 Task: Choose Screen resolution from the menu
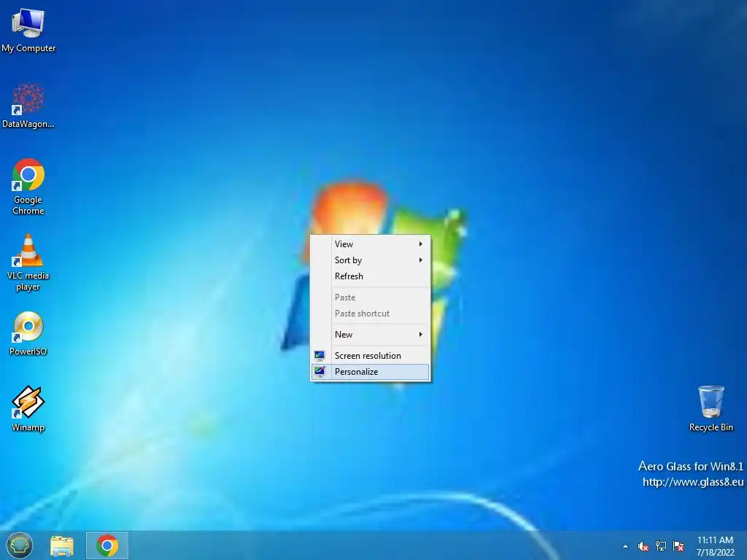tap(371, 356)
